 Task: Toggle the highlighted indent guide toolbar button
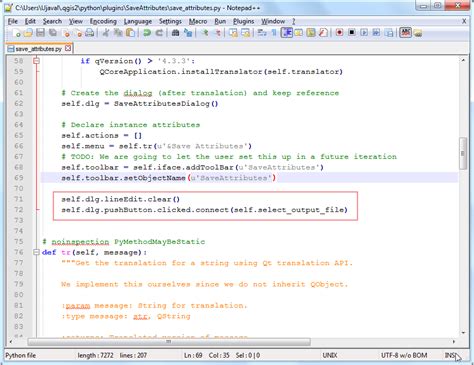[x=286, y=33]
